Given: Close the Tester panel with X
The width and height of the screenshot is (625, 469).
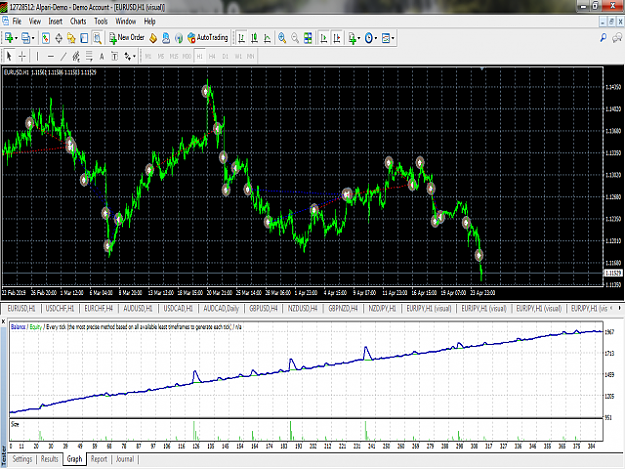Looking at the screenshot, I should click(x=3, y=321).
